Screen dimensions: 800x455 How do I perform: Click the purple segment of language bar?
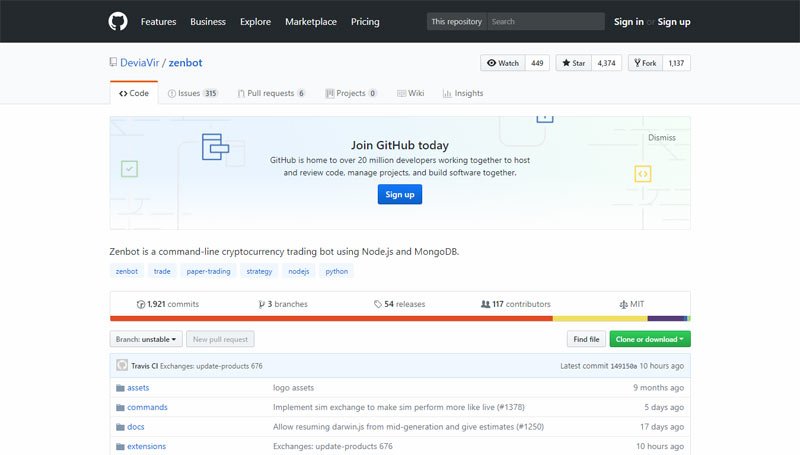point(666,319)
